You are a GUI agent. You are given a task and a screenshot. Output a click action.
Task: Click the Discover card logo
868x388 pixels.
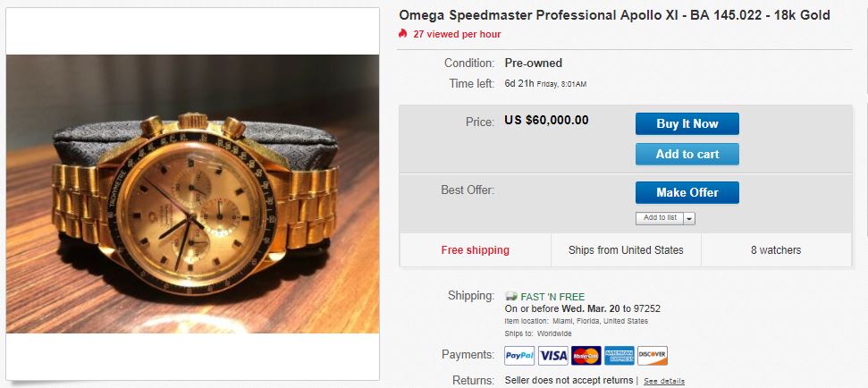pos(652,356)
